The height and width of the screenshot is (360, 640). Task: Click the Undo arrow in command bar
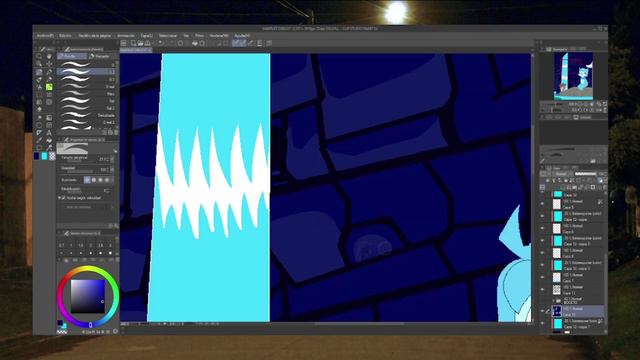[x=161, y=43]
